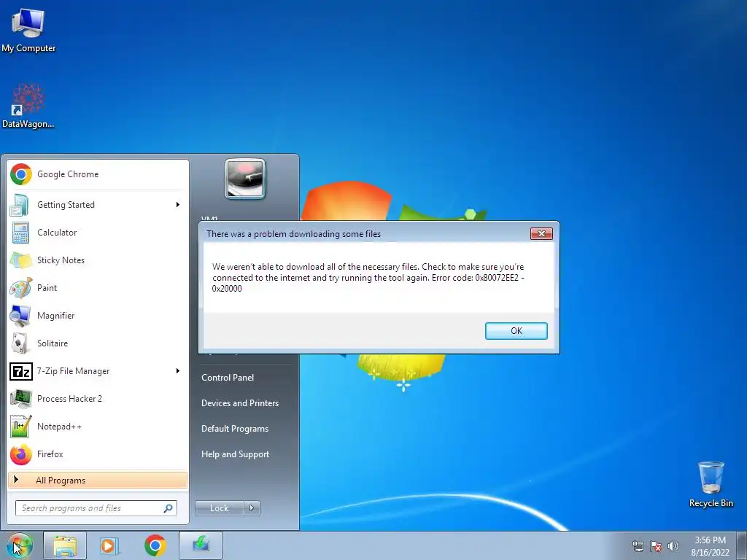This screenshot has height=560, width=747.
Task: Open Chrome from the taskbar
Action: click(155, 545)
